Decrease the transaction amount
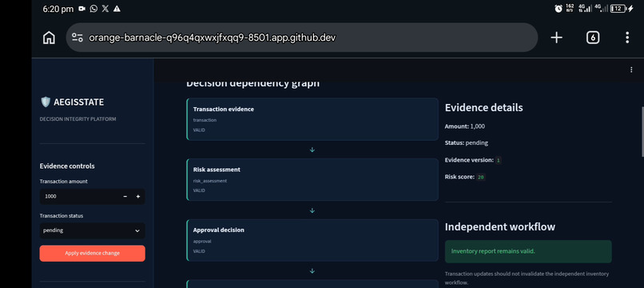The height and width of the screenshot is (288, 644). click(x=125, y=197)
